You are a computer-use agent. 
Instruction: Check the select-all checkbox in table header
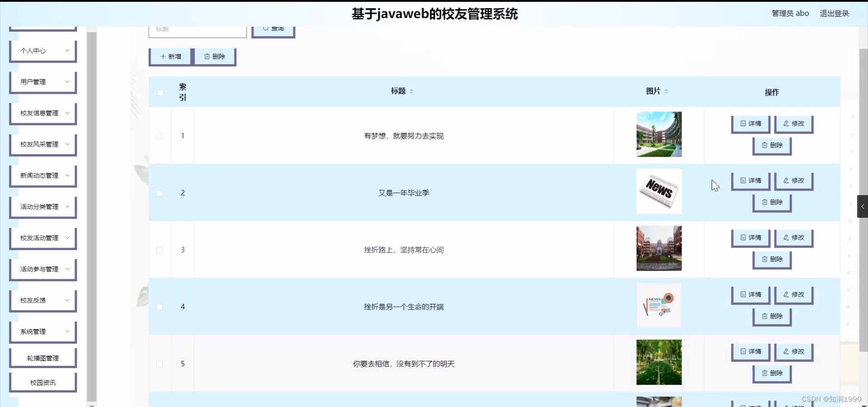coord(160,93)
